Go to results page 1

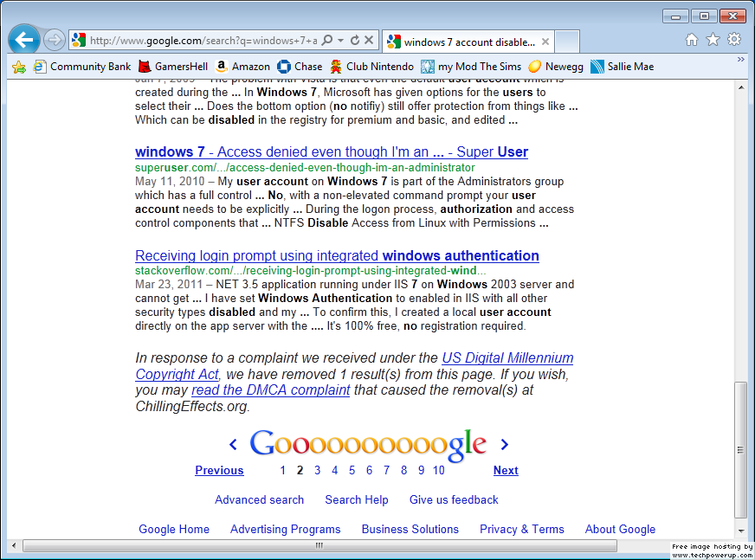282,470
